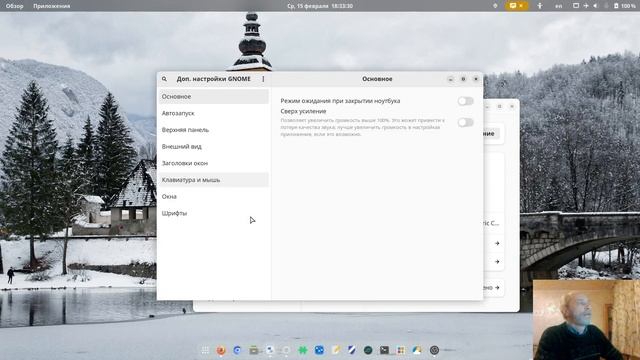Image resolution: width=640 pixels, height=360 pixels.
Task: Open the dark round settings app in dock
Action: 434,350
